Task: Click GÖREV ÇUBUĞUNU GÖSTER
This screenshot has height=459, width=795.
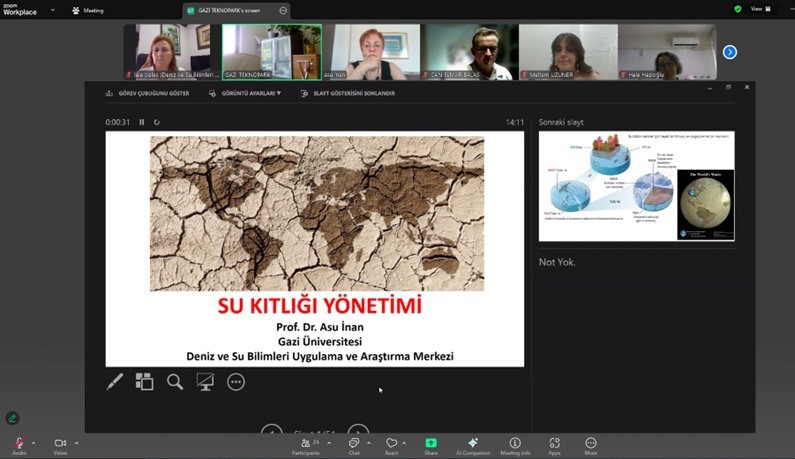Action: tap(148, 93)
